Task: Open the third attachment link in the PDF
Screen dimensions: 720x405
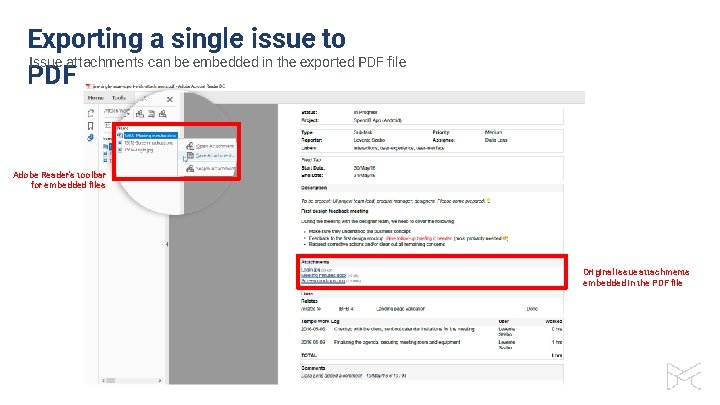Action: [323, 281]
